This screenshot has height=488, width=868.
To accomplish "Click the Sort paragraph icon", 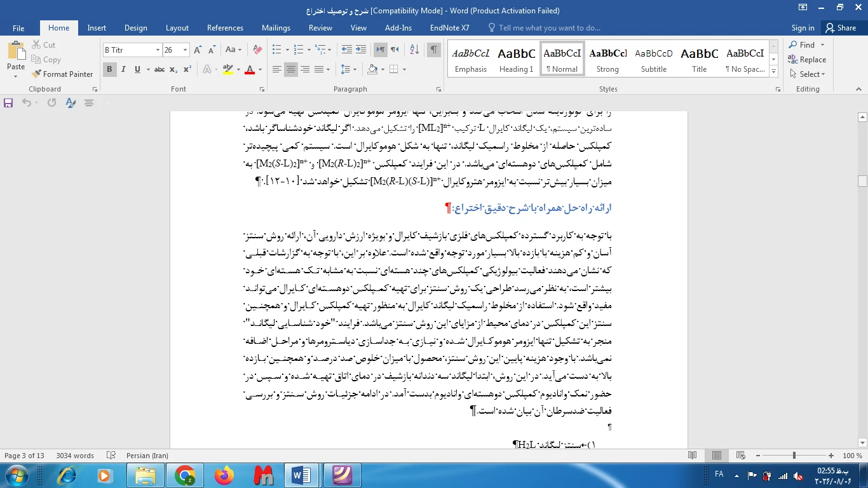I will pyautogui.click(x=414, y=50).
